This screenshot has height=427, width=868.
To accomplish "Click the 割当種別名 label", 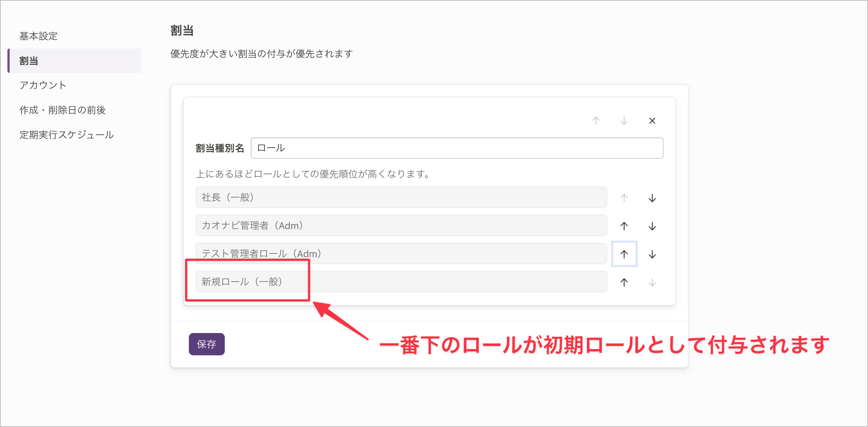I will point(220,148).
